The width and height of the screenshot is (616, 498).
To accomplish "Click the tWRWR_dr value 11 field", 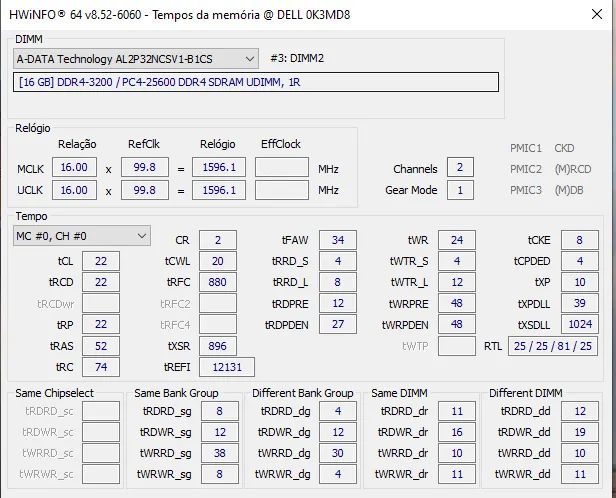I will (x=457, y=474).
